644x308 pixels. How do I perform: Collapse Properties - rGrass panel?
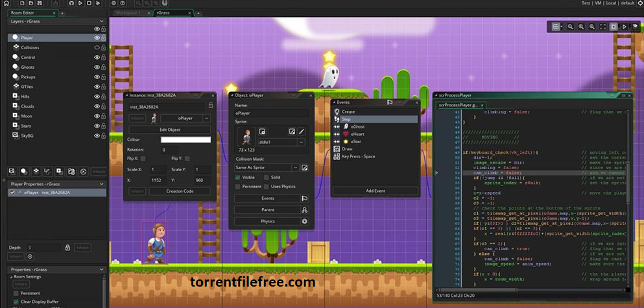point(101,270)
